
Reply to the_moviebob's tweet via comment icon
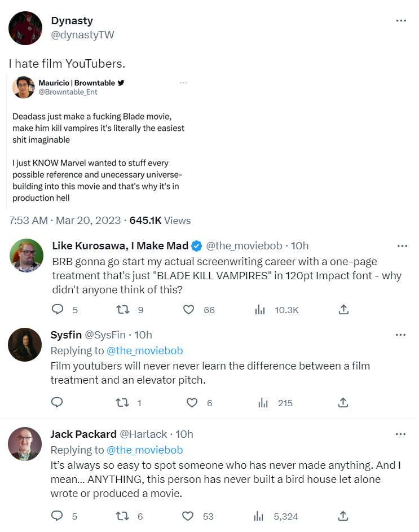coord(58,310)
